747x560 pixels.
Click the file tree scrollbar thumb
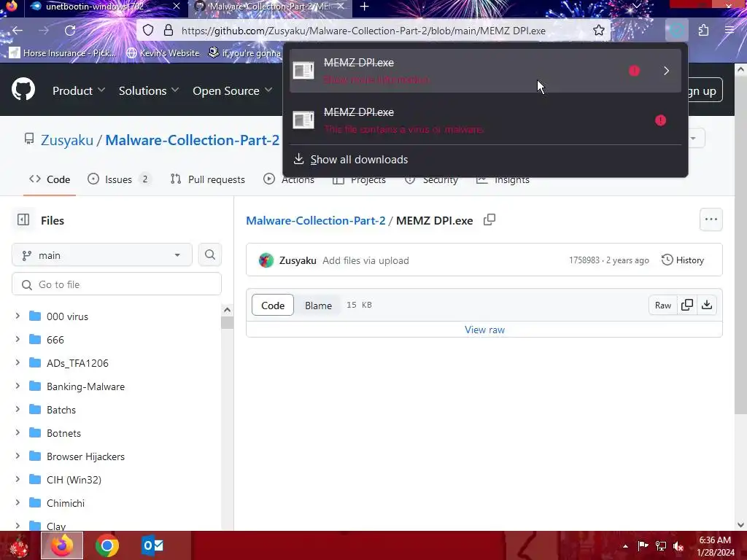tap(228, 322)
